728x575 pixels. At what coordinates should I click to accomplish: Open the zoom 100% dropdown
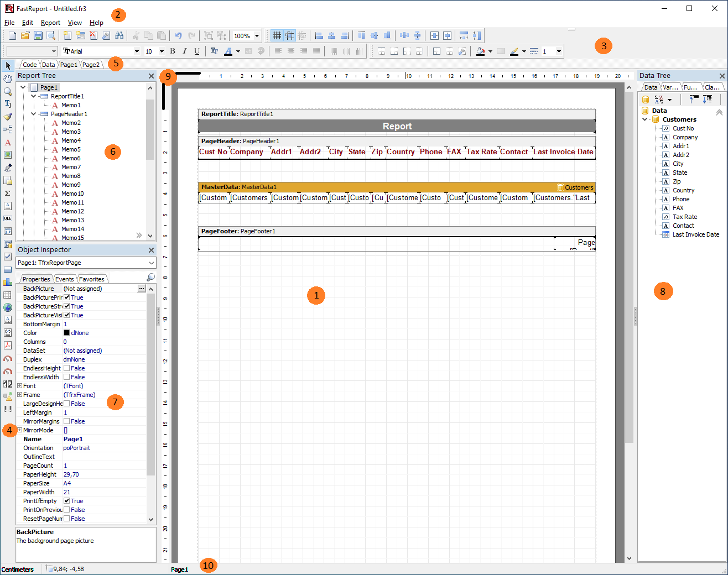point(257,36)
